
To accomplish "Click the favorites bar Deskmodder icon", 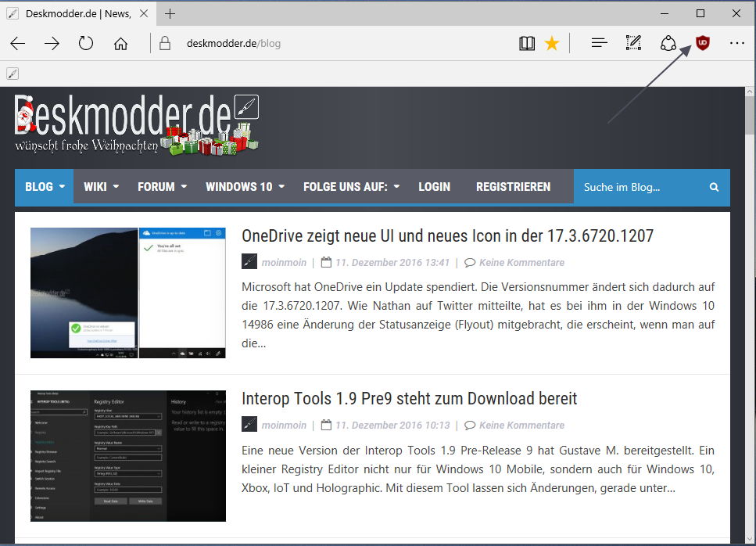I will point(13,74).
